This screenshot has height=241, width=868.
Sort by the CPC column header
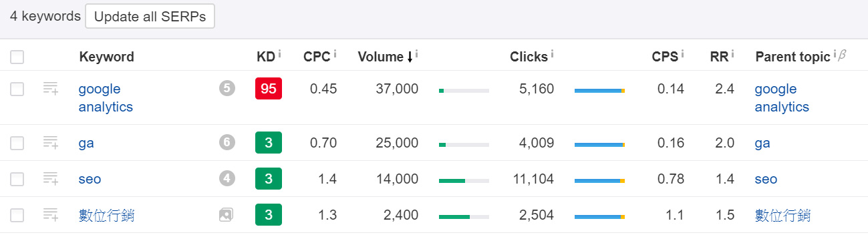point(317,57)
